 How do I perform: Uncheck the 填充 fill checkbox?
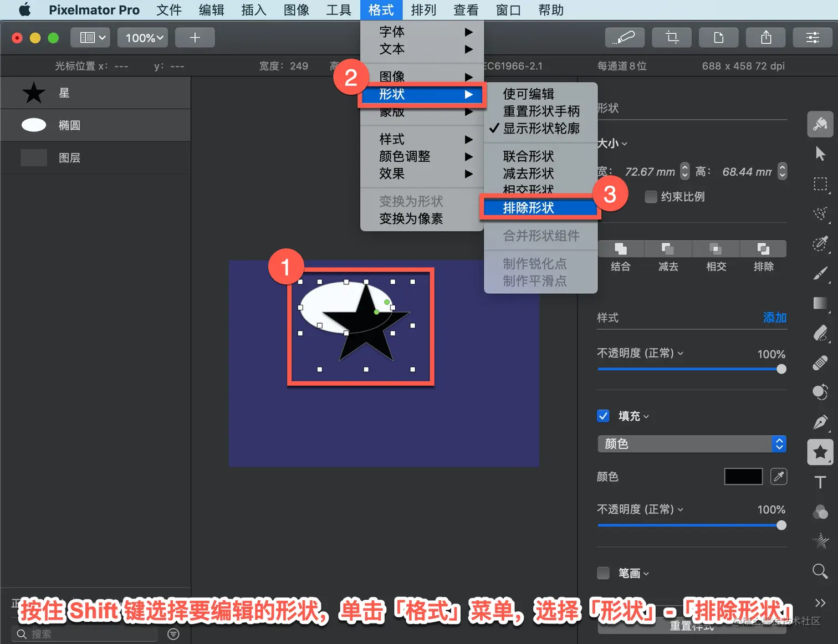tap(604, 416)
